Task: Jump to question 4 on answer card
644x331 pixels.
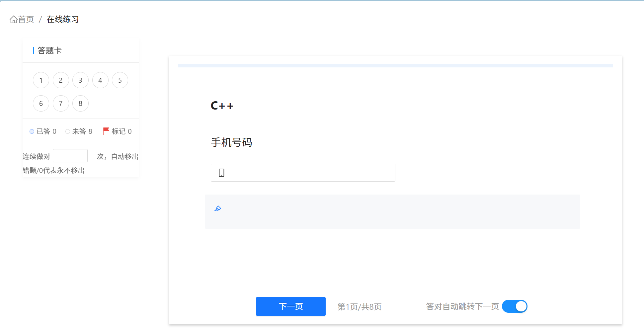Action: coord(100,80)
